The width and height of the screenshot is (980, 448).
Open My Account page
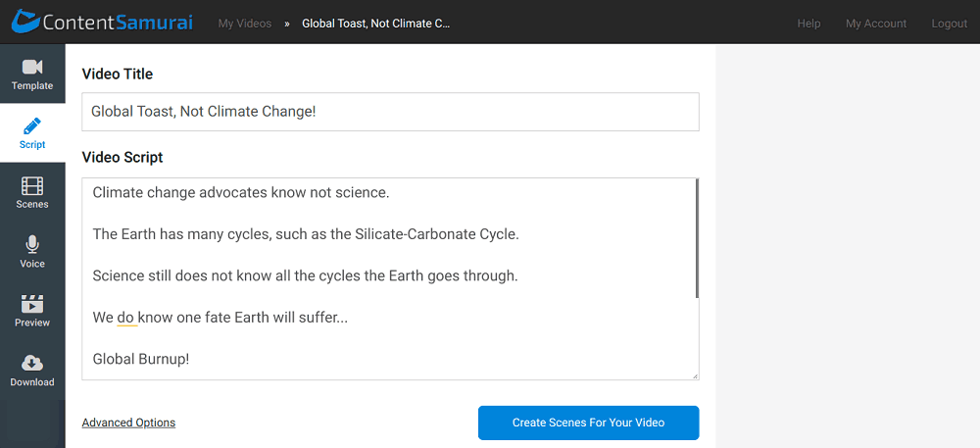876,24
